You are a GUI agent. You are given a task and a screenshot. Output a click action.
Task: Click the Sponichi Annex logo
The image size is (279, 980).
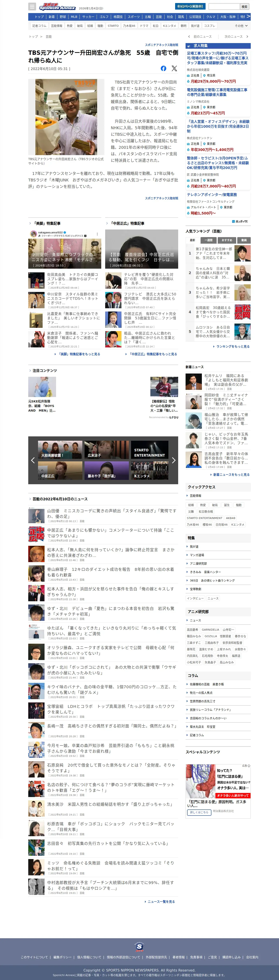(57, 7)
